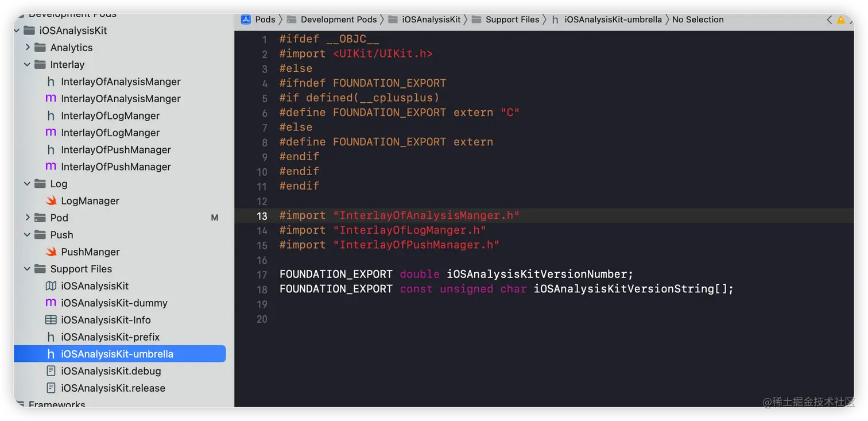Click the m icon beside iOSAnalysisKit-dummy

51,303
